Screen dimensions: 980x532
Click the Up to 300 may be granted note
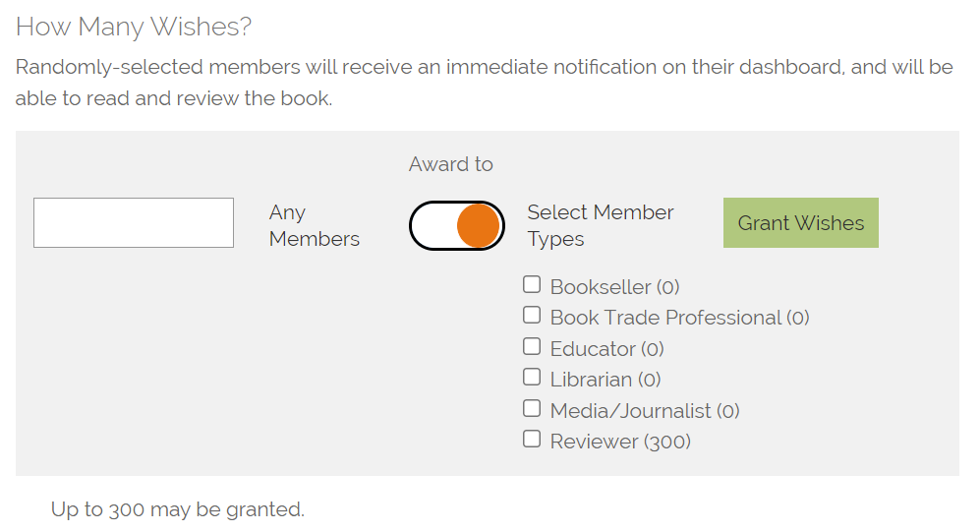[178, 509]
